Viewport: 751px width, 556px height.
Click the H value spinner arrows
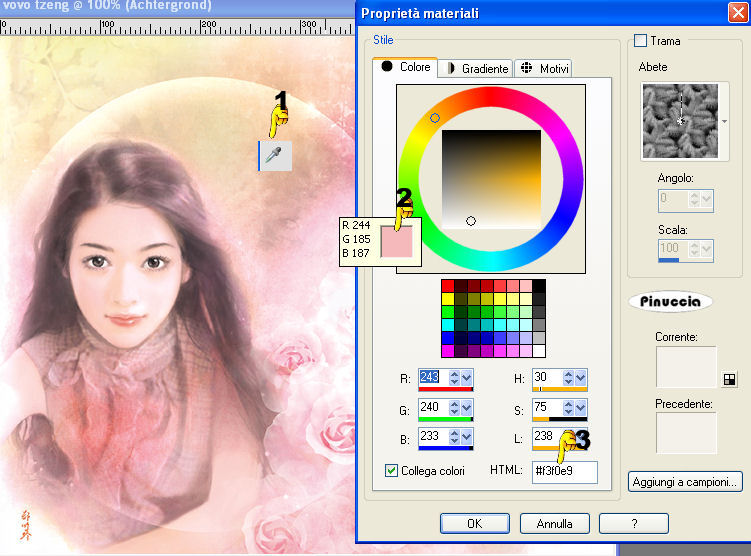tap(569, 377)
